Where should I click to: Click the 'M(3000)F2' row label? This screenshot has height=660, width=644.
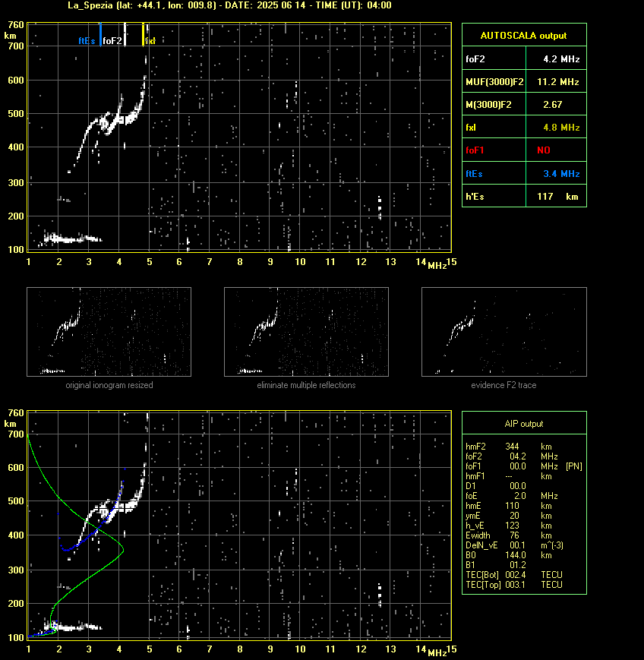(488, 104)
